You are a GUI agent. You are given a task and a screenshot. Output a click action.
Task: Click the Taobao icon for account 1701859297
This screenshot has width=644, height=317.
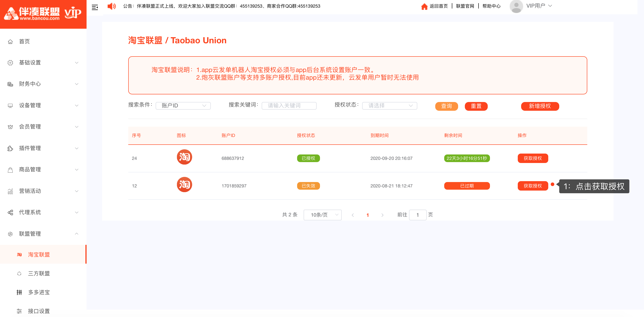click(x=185, y=185)
